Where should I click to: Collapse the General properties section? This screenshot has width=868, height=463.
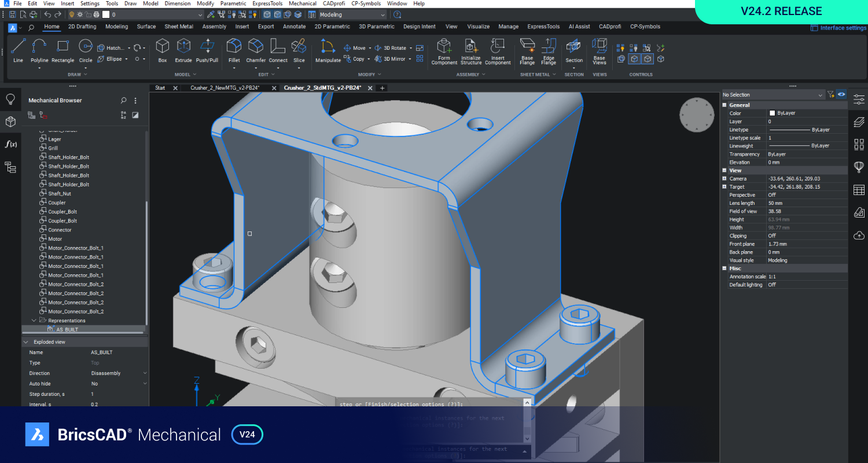(724, 105)
